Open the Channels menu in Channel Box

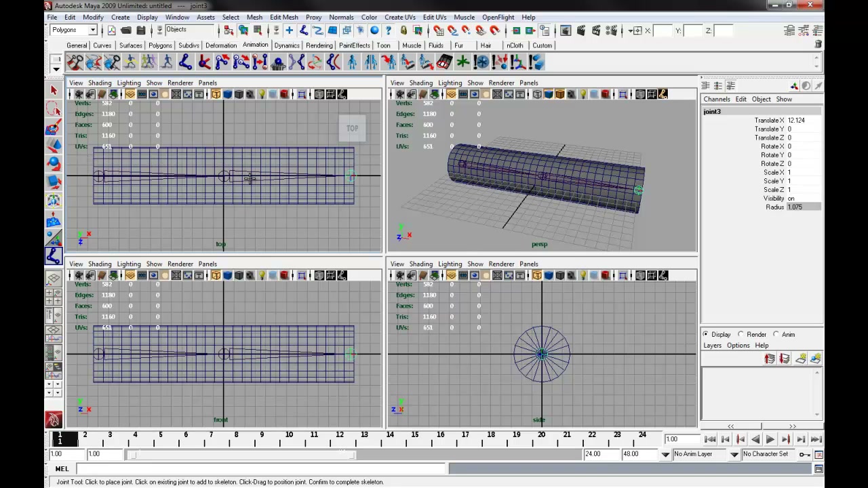717,99
